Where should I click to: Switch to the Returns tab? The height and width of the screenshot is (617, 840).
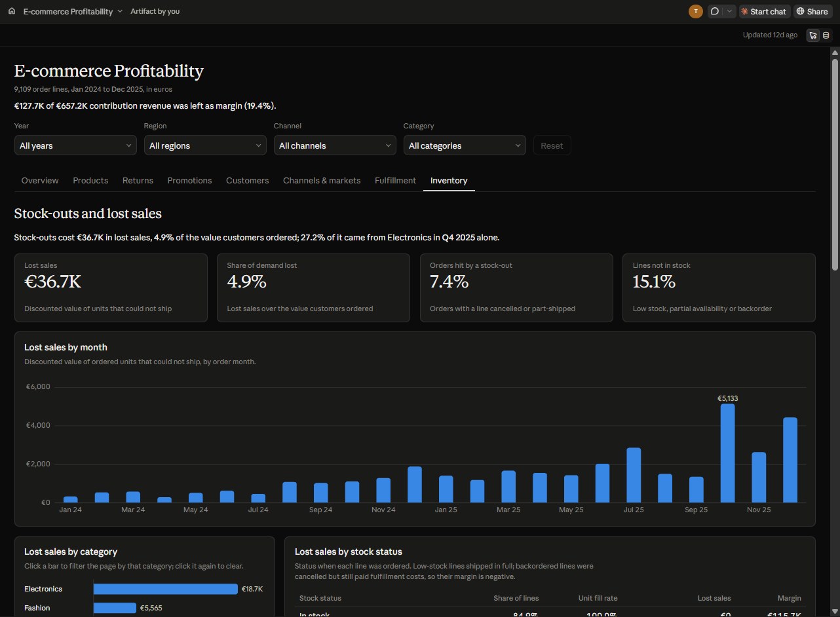tap(138, 180)
